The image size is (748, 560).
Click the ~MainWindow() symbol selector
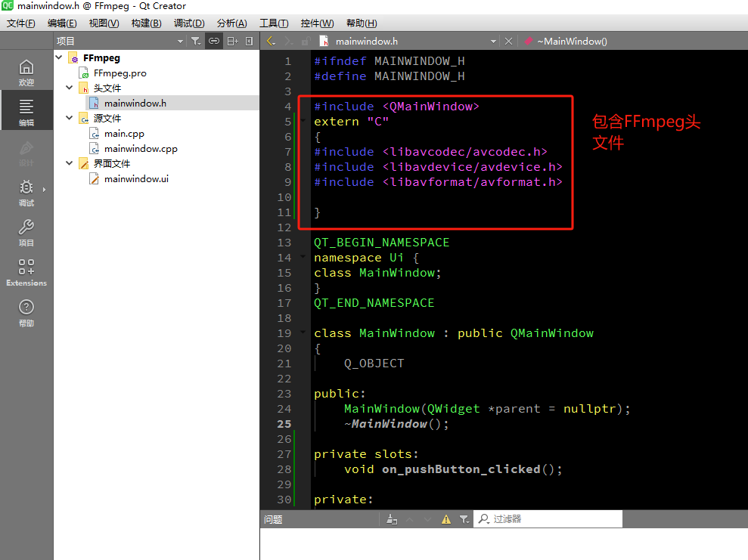(x=572, y=42)
